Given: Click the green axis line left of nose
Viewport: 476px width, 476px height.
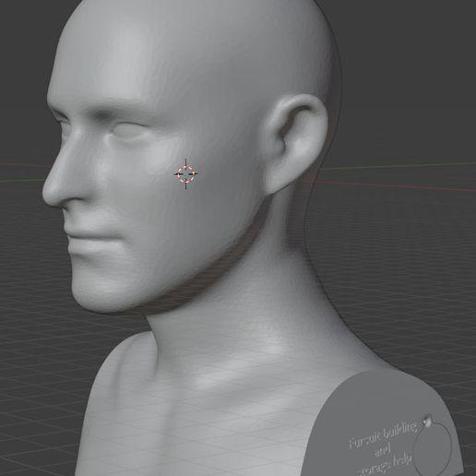Looking at the screenshot, I should [x=21, y=180].
